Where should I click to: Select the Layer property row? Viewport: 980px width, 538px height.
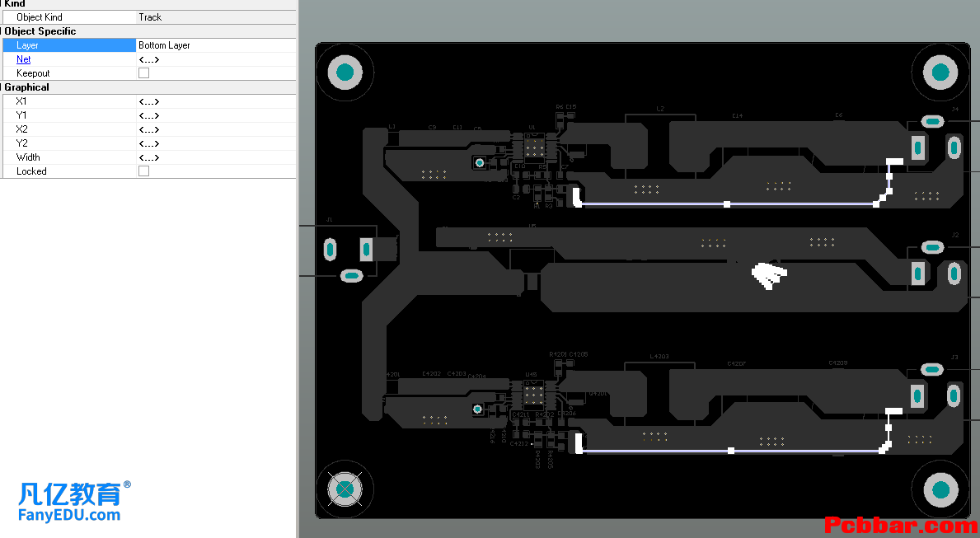pyautogui.click(x=148, y=45)
